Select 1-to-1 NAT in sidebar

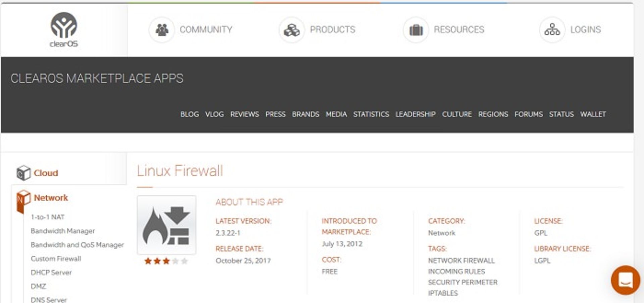click(x=48, y=217)
